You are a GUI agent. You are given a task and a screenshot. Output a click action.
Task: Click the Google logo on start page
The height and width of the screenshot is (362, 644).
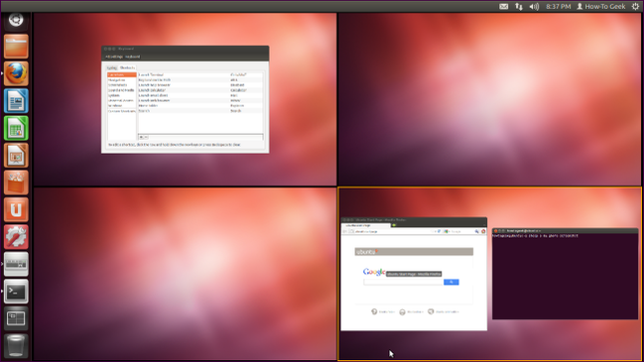[374, 272]
